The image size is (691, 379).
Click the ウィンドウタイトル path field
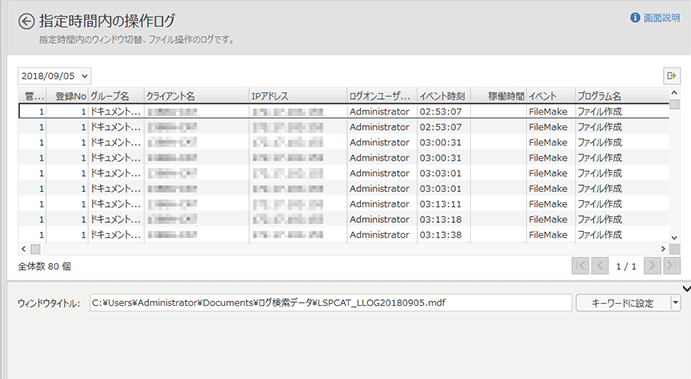click(x=331, y=303)
